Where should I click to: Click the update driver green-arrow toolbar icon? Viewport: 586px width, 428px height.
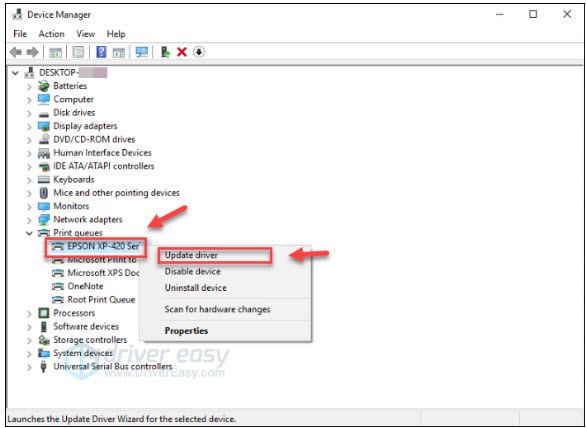click(165, 52)
